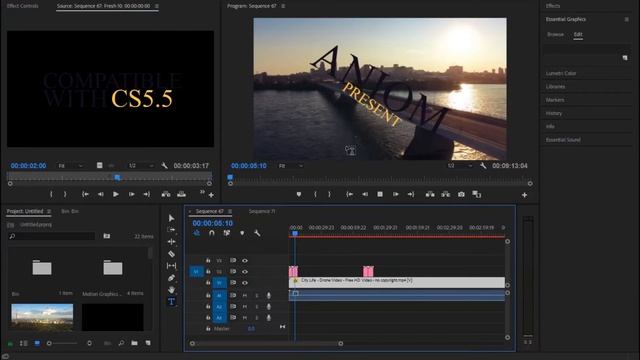The height and width of the screenshot is (360, 640).
Task: Select the Type tool
Action: (x=171, y=302)
